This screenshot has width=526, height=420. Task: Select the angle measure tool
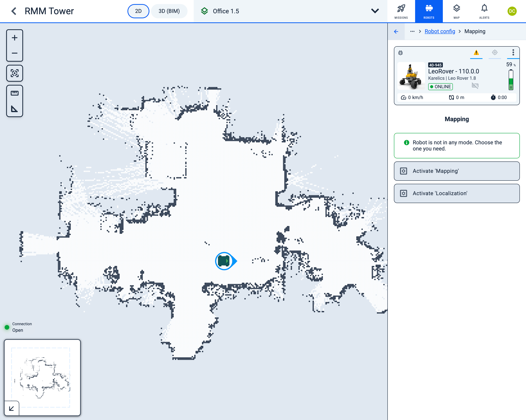(15, 109)
